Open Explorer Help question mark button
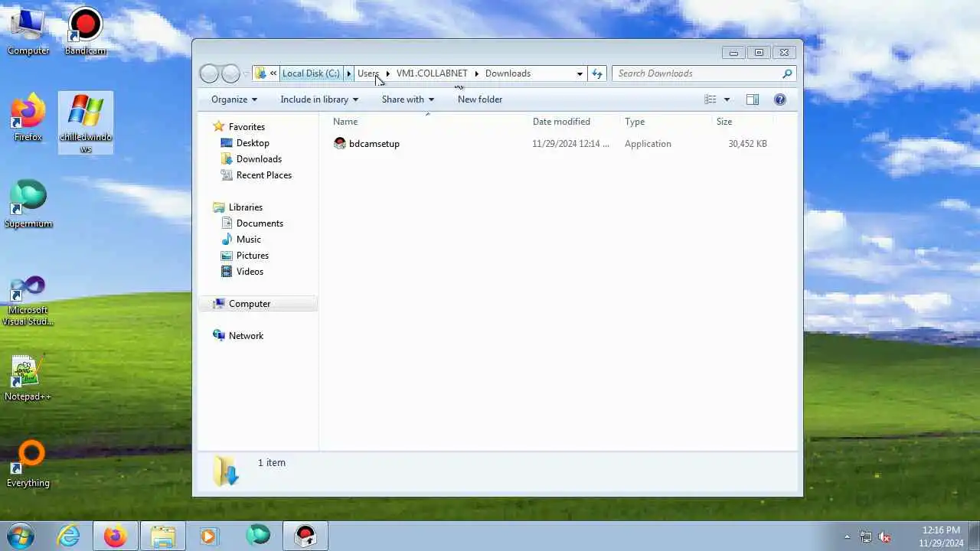The height and width of the screenshot is (551, 980). [x=780, y=99]
